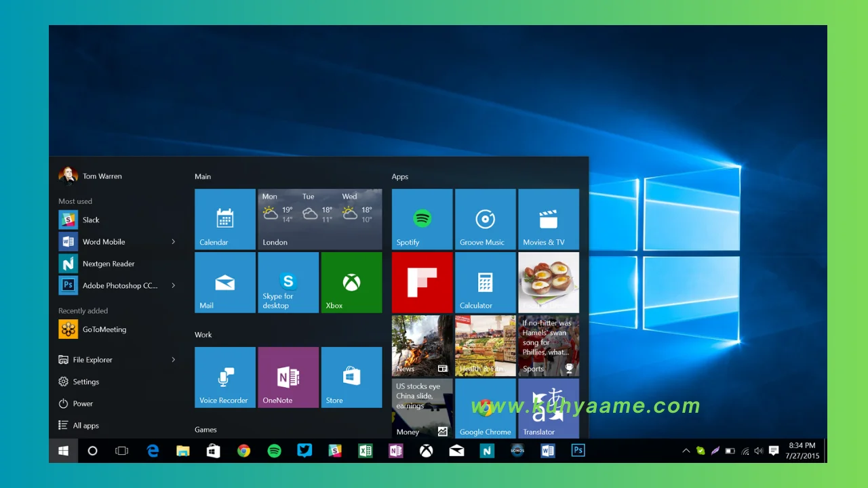Launch Excel from the taskbar
868x488 pixels.
(x=366, y=451)
